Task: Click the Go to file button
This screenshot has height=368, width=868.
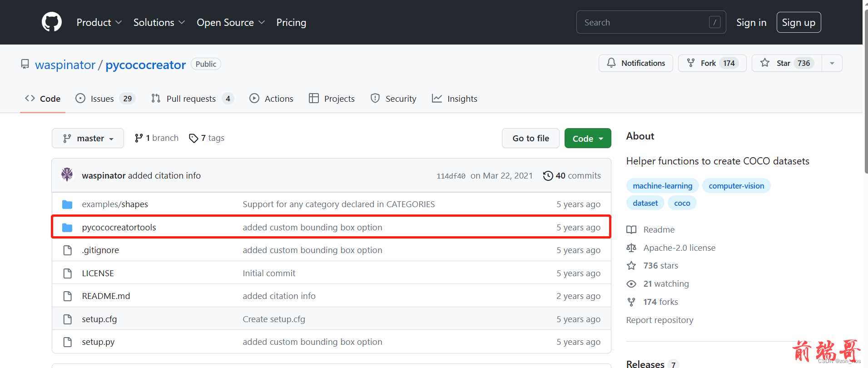Action: click(531, 138)
